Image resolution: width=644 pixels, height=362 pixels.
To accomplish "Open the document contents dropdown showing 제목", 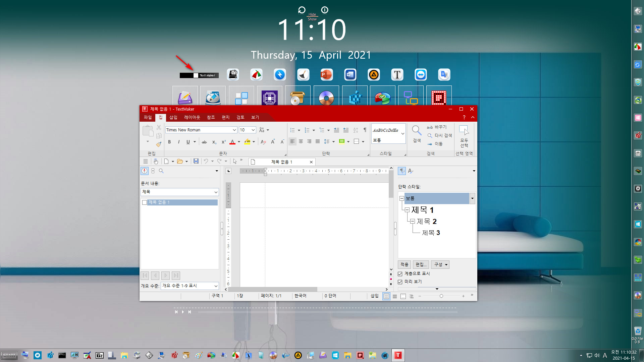I will click(x=180, y=192).
